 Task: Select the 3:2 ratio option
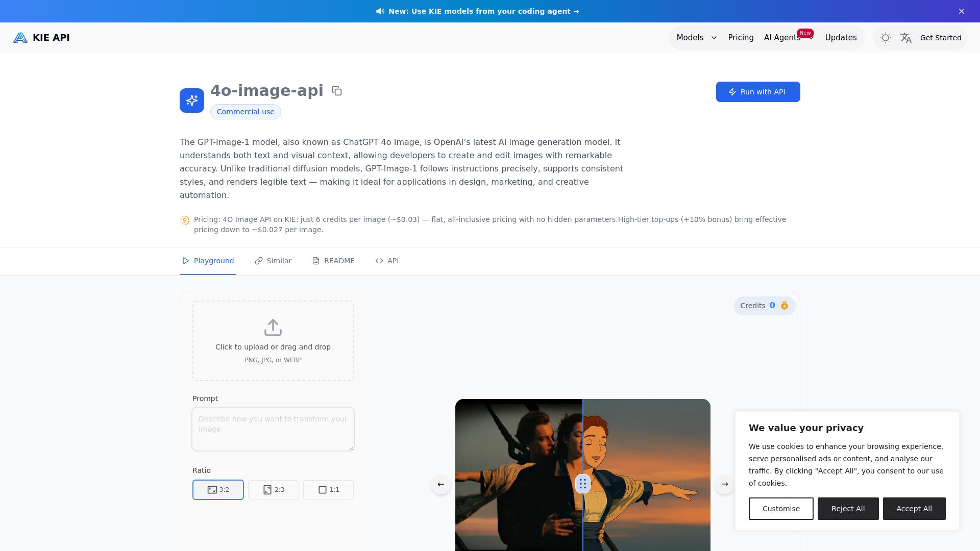tap(218, 490)
